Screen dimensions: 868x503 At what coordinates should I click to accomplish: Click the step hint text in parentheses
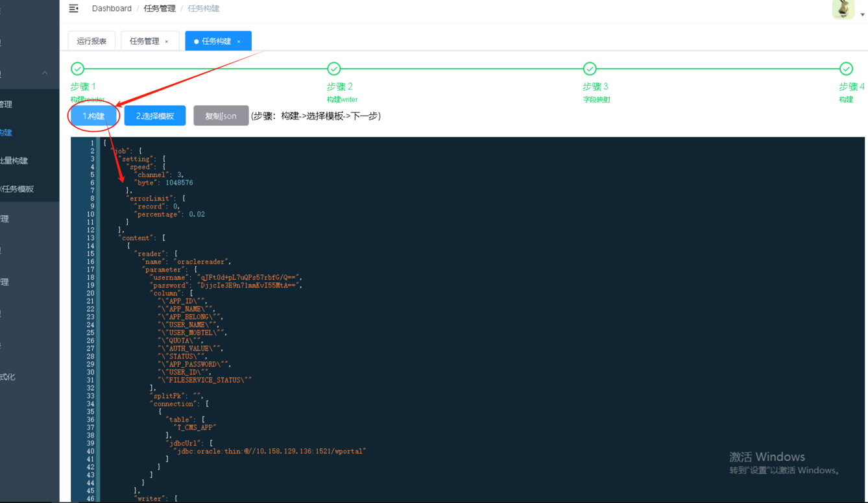pyautogui.click(x=316, y=116)
